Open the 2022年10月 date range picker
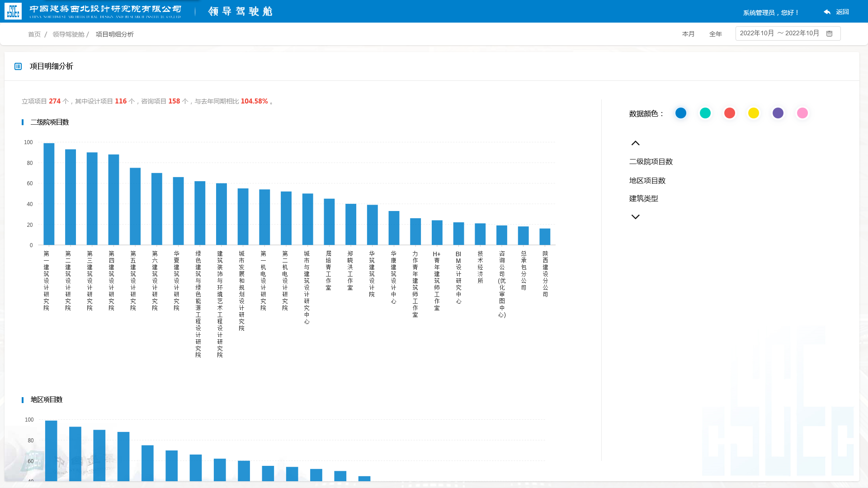868x488 pixels. pyautogui.click(x=788, y=33)
